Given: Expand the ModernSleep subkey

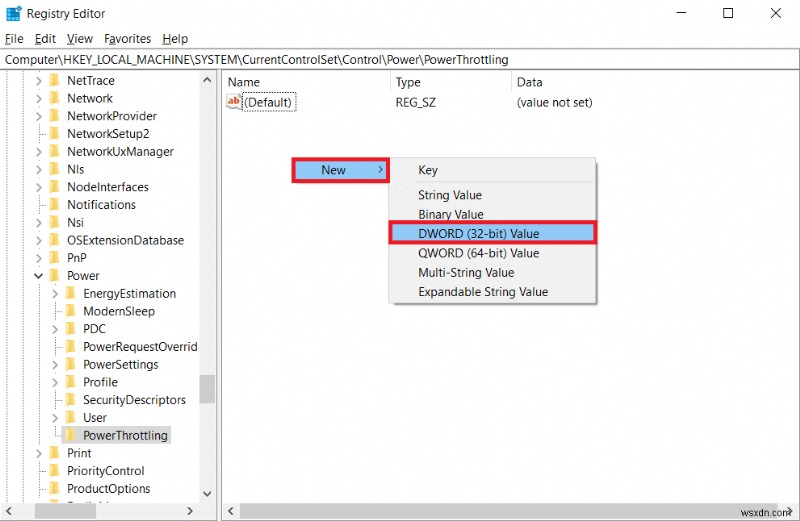Looking at the screenshot, I should pos(56,312).
